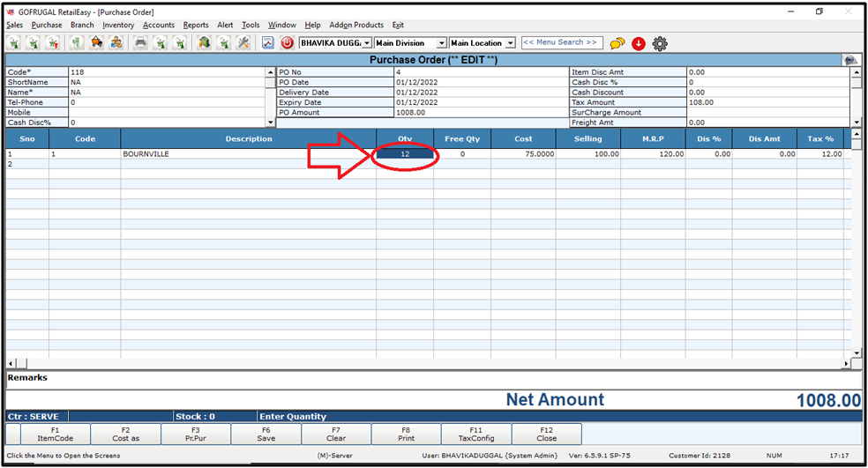Viewport: 868px width, 468px height.
Task: Click the printer toolbar icon
Action: pos(140,42)
